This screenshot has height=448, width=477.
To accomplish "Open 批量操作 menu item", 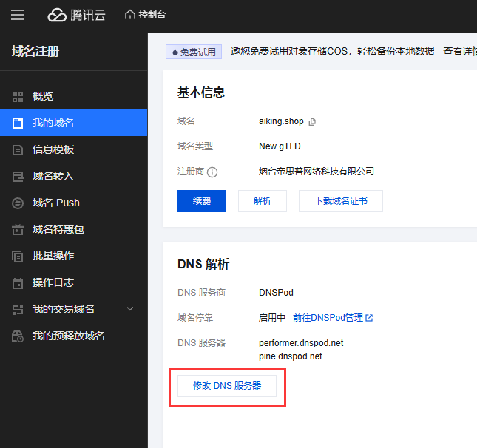I will tap(74, 256).
